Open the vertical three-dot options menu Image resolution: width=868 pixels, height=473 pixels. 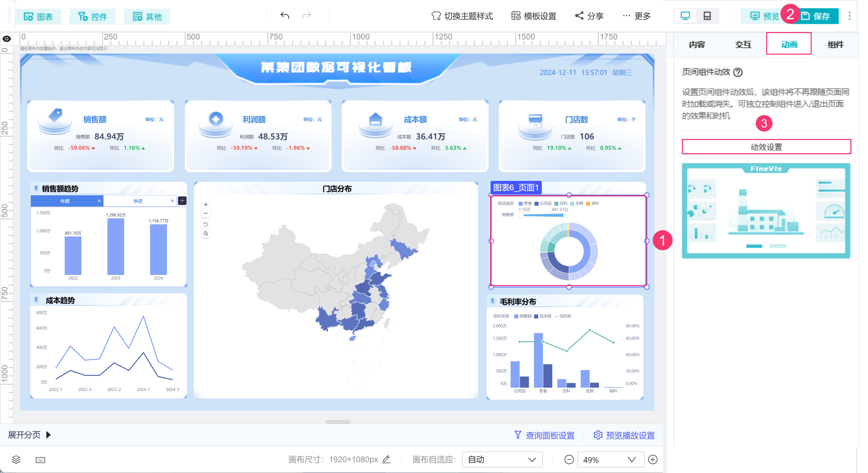[x=849, y=16]
